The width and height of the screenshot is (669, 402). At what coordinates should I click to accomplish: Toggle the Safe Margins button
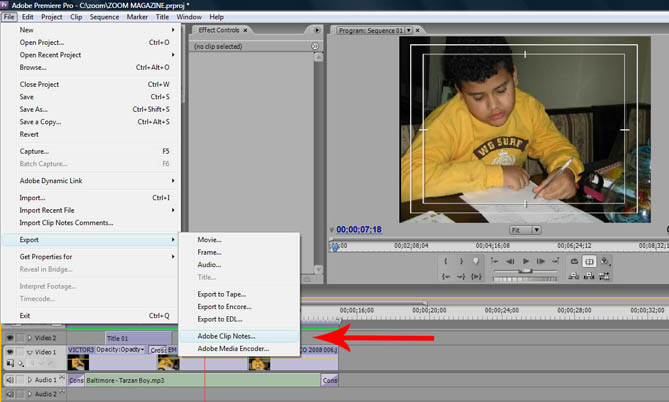point(590,262)
